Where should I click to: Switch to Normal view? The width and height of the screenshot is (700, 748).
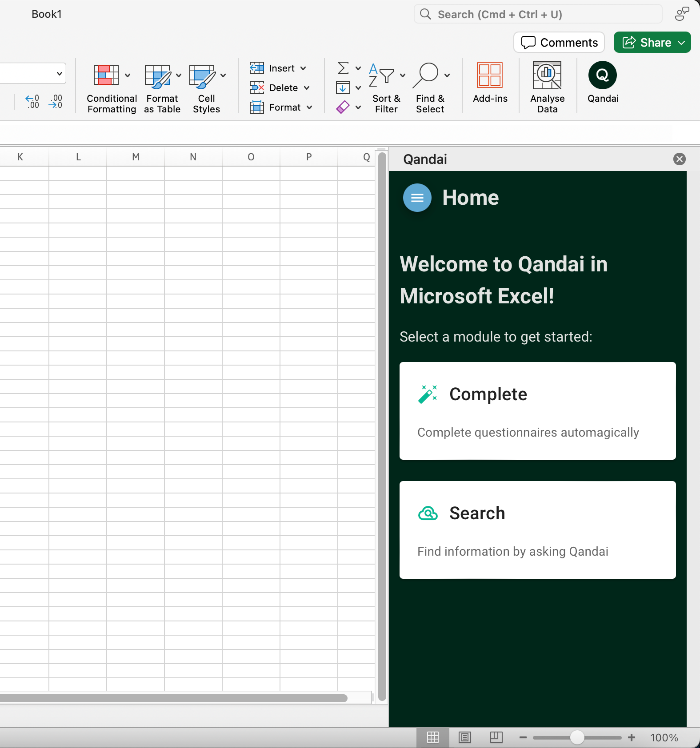pos(433,738)
